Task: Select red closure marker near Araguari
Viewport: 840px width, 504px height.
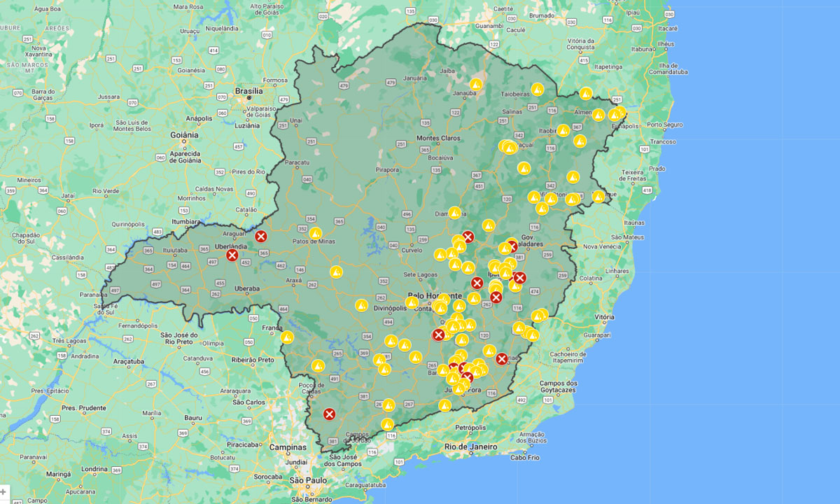Action: pyautogui.click(x=260, y=237)
